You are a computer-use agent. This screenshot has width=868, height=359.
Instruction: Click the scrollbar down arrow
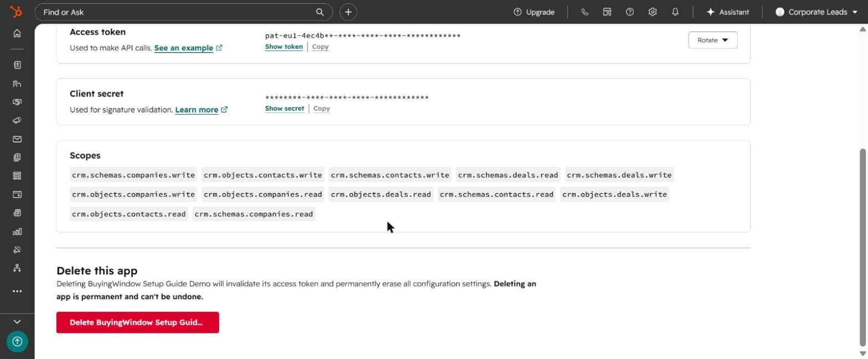coord(862,353)
